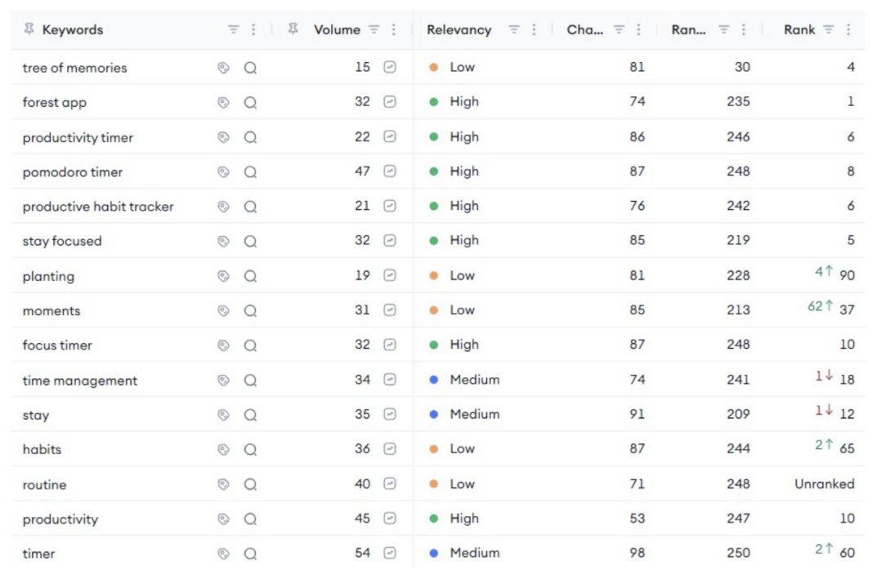Open the Keywords column filter
Image resolution: width=881 pixels, height=588 pixels.
click(x=233, y=29)
